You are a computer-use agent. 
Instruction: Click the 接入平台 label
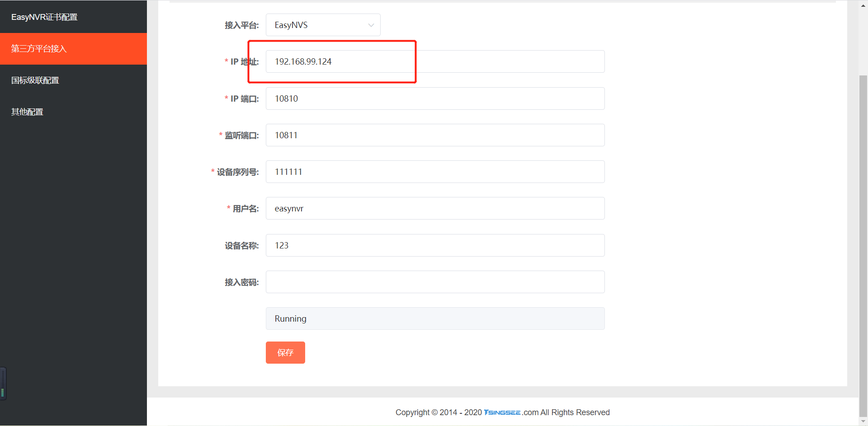[x=242, y=25]
